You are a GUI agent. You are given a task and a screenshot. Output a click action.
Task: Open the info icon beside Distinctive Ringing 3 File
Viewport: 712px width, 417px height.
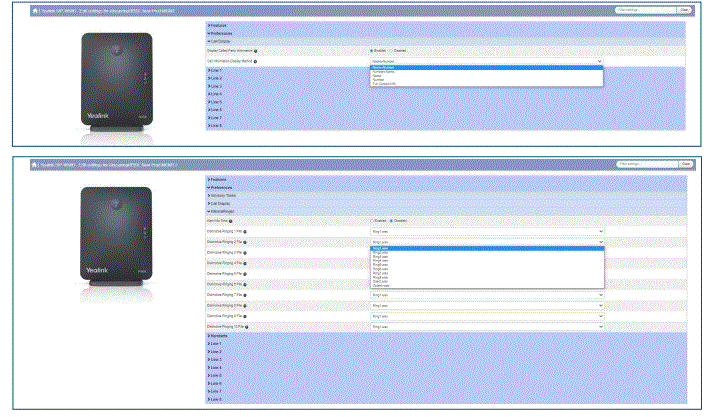[245, 253]
